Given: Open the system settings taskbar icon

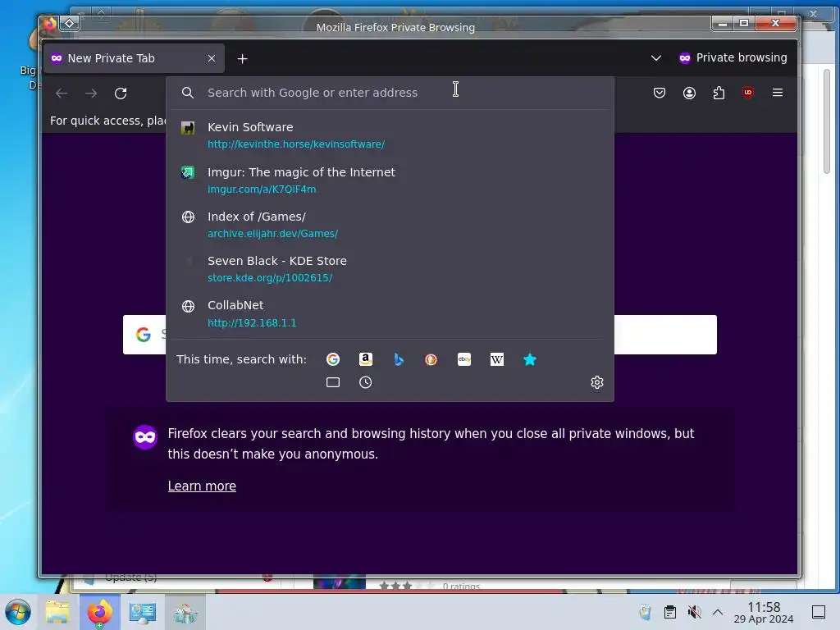Looking at the screenshot, I should [x=142, y=612].
